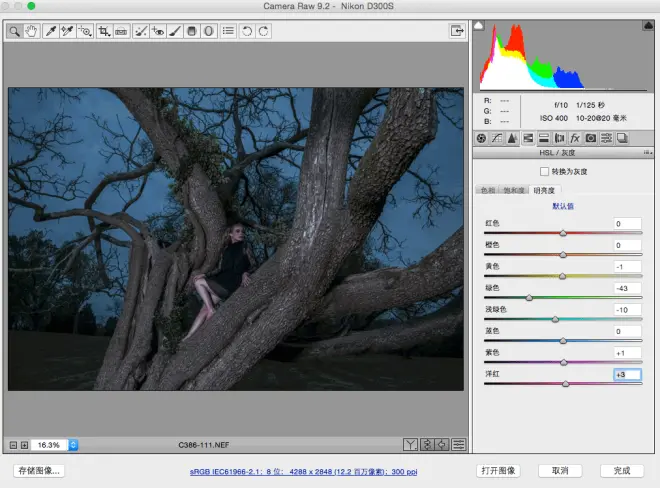Toggle shadow clipping warning in histogram
660x488 pixels.
pos(479,26)
